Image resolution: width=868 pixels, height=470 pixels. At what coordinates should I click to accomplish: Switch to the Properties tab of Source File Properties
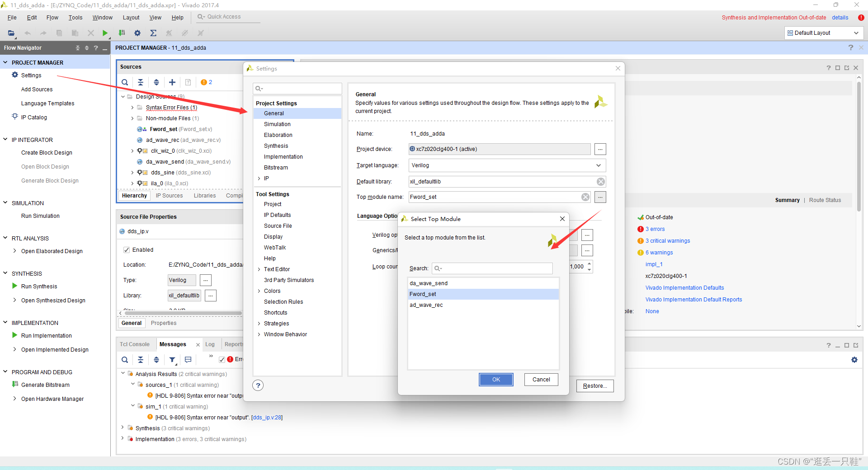point(164,323)
